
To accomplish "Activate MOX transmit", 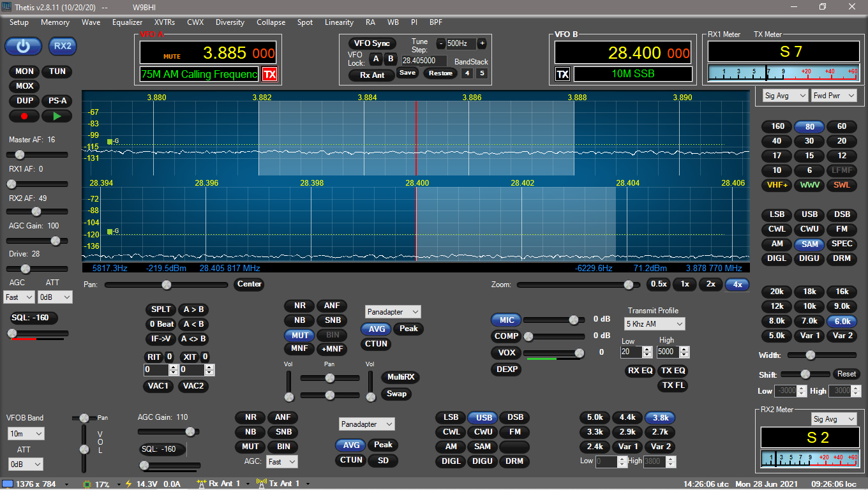I will click(24, 86).
